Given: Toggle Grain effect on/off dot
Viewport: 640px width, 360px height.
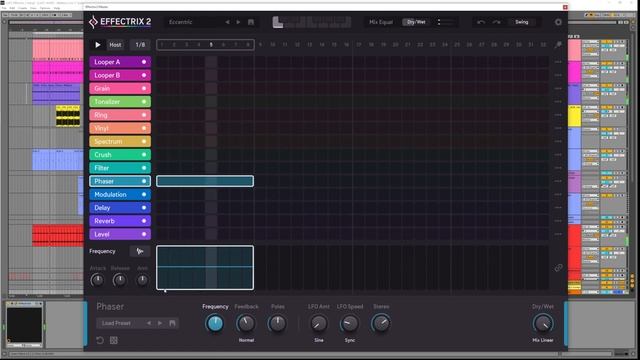Looking at the screenshot, I should point(144,89).
